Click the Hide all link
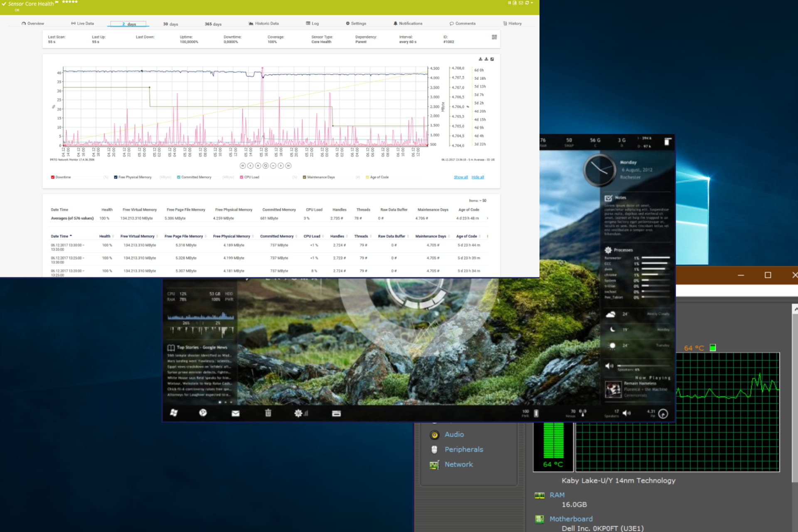Screen dimensions: 798x532 478,177
